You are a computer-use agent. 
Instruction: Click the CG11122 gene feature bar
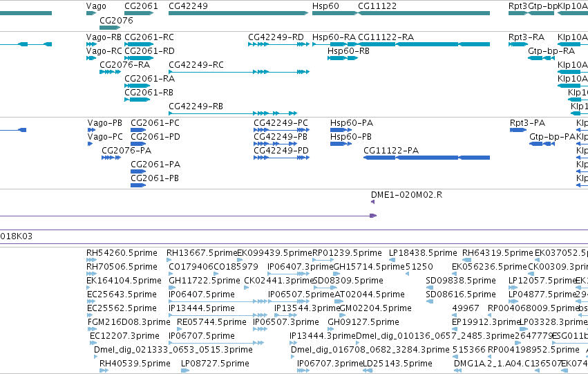[x=424, y=13]
